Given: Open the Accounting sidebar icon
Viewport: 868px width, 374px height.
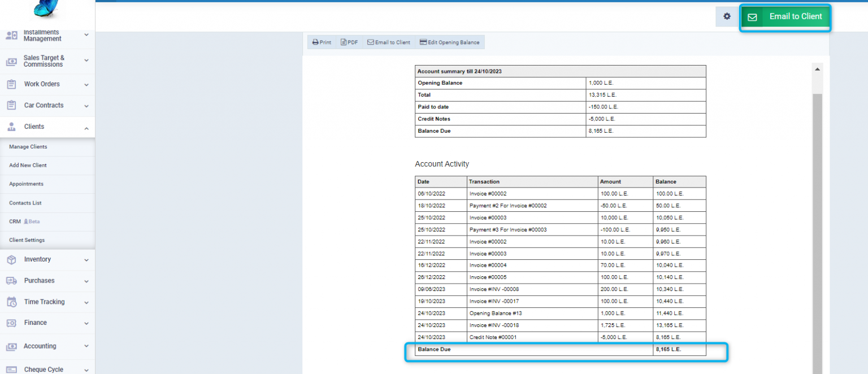Looking at the screenshot, I should [12, 346].
